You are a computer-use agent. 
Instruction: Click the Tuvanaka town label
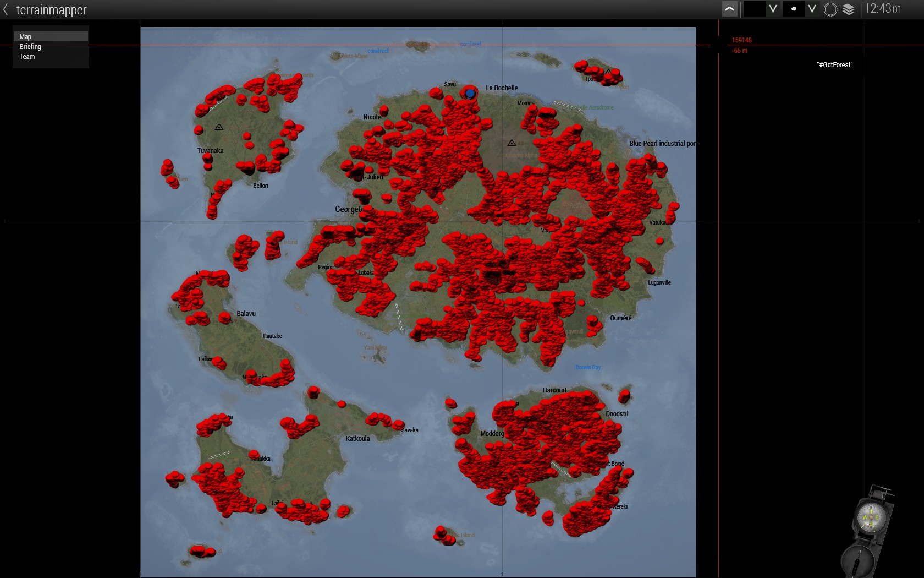click(210, 151)
